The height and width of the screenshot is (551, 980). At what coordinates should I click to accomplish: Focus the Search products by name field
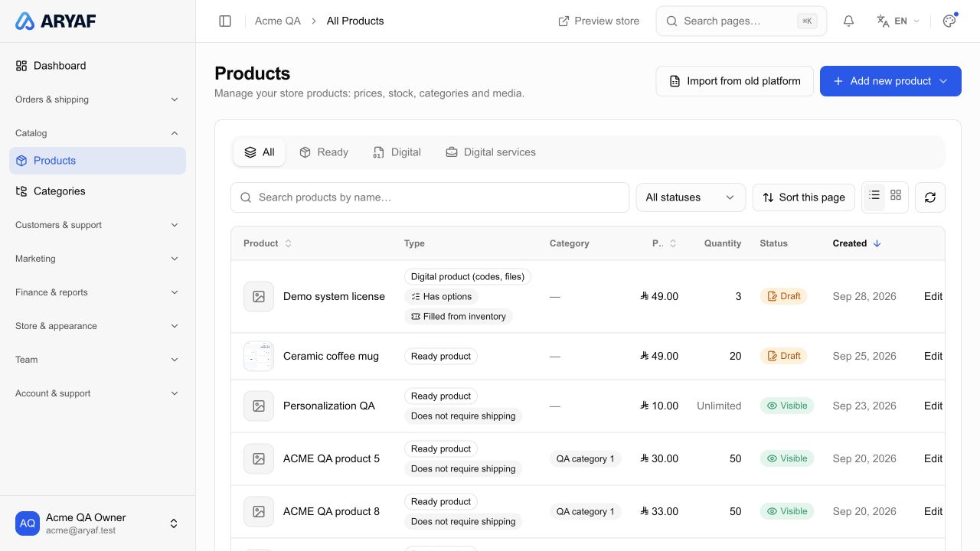click(430, 197)
